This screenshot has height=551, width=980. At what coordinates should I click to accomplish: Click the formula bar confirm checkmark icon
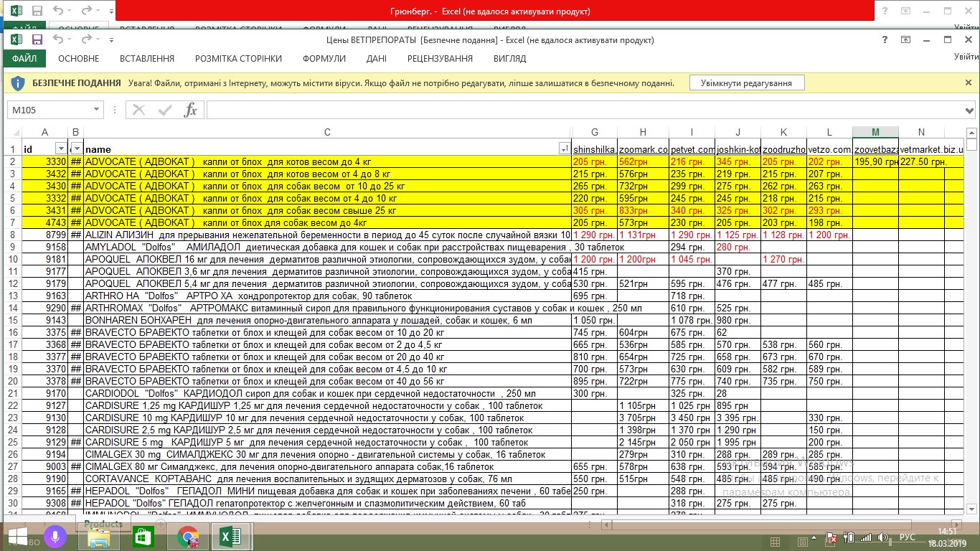point(165,110)
